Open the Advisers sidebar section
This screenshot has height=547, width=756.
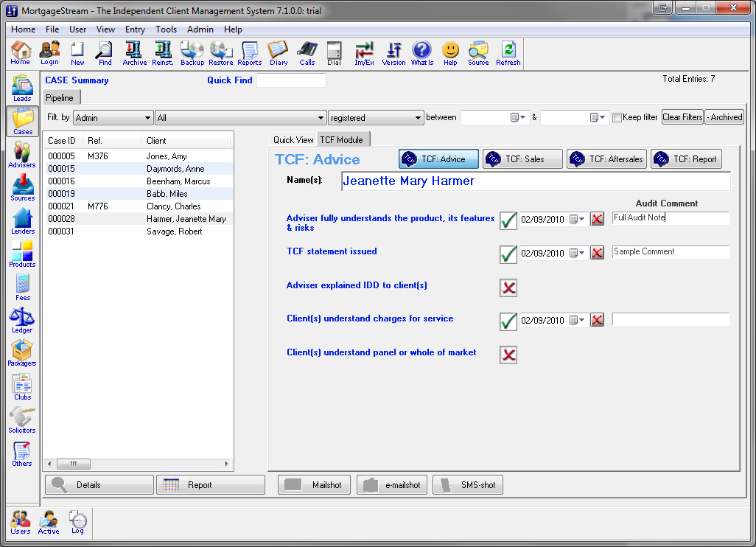pos(22,154)
